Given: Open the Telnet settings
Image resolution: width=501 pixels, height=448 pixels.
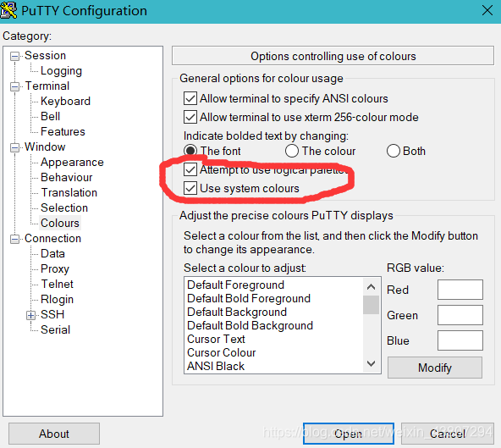Looking at the screenshot, I should 57,285.
